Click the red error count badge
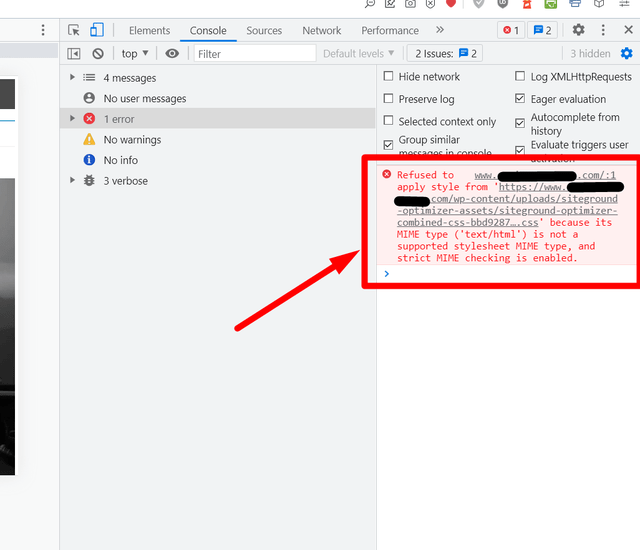 click(x=511, y=30)
